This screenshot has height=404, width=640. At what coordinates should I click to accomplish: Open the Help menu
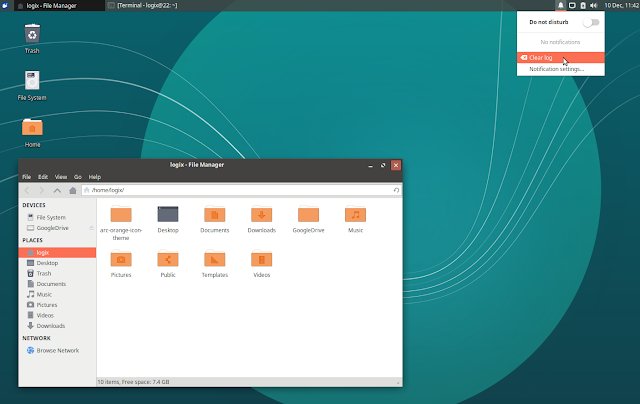pyautogui.click(x=95, y=177)
